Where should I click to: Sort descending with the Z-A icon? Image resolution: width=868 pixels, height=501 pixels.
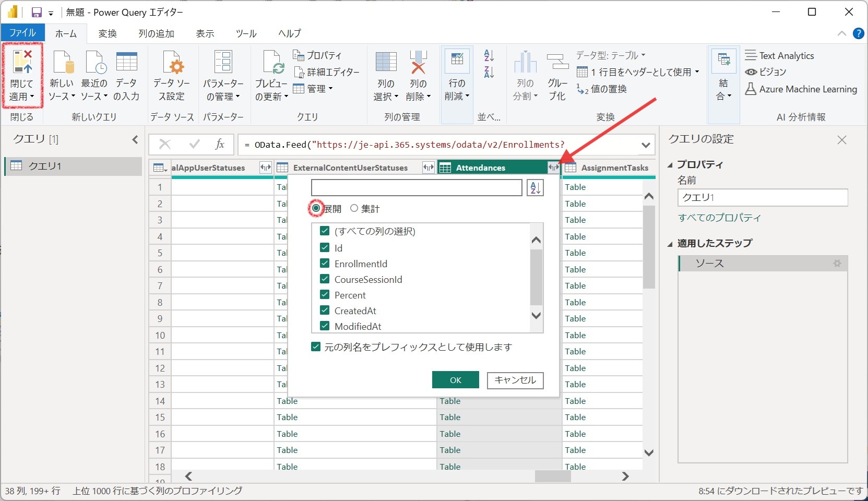[489, 72]
